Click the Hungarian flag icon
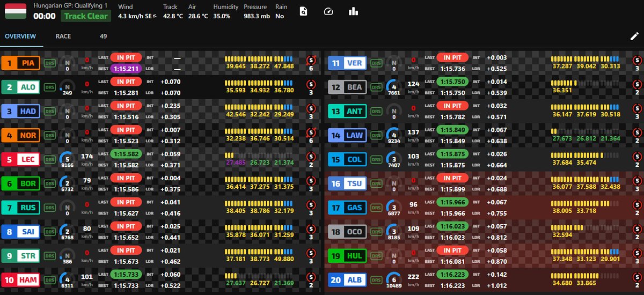This screenshot has height=295, width=644. pos(14,11)
